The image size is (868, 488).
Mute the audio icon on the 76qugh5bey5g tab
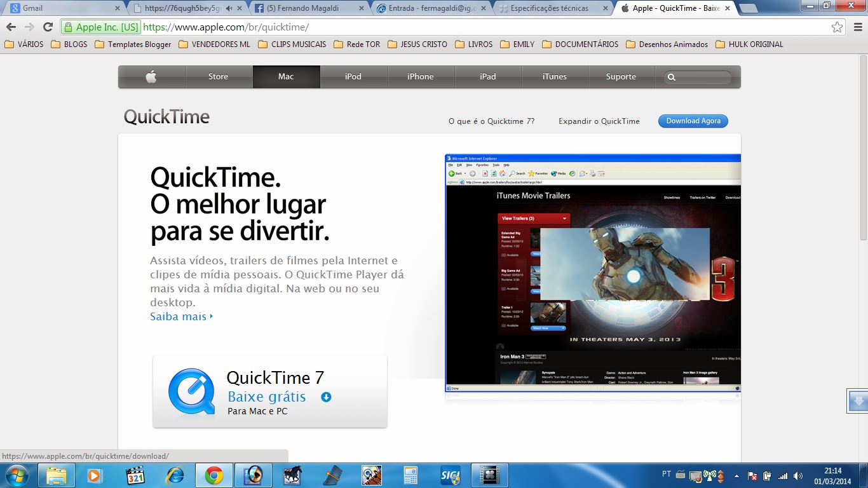(x=229, y=8)
